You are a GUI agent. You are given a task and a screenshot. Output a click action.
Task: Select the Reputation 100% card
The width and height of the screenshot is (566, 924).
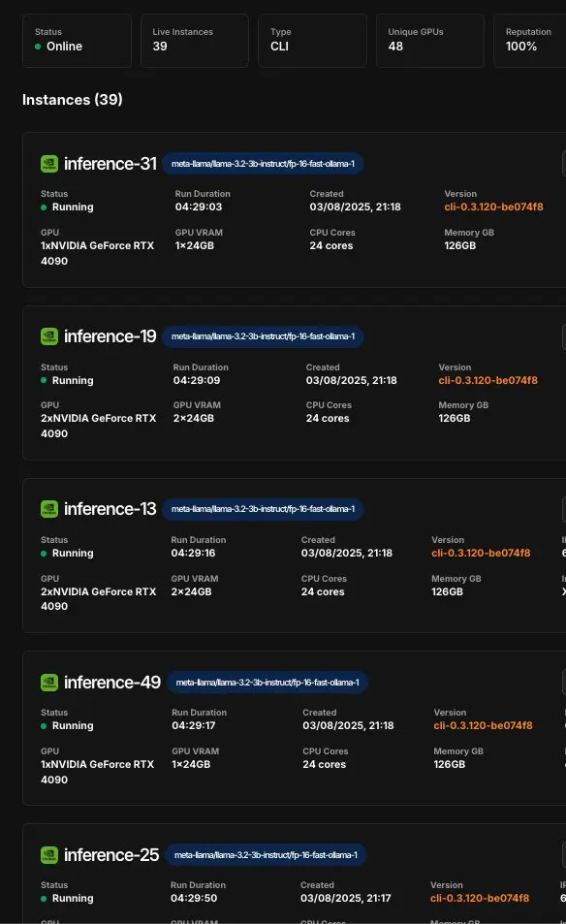point(530,41)
